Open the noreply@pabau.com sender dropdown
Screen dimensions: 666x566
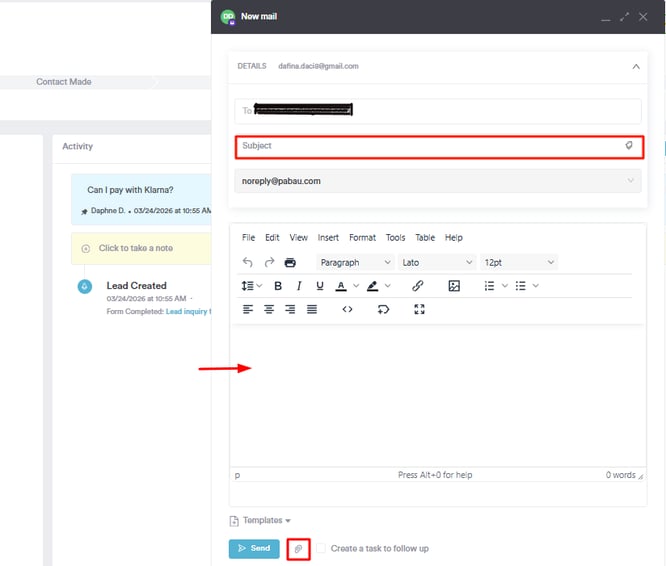(x=438, y=181)
